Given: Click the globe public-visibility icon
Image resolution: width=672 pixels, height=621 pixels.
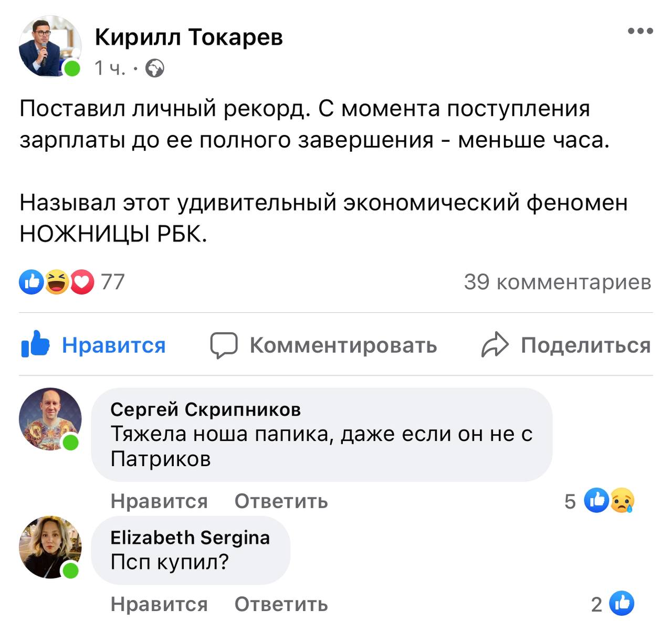Looking at the screenshot, I should click(x=154, y=69).
